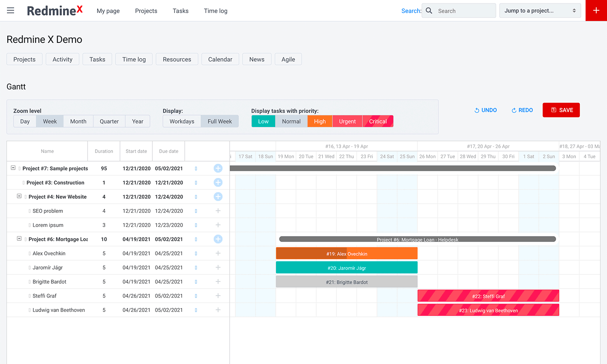This screenshot has height=364, width=607.
Task: Open the Resources tab
Action: point(177,59)
